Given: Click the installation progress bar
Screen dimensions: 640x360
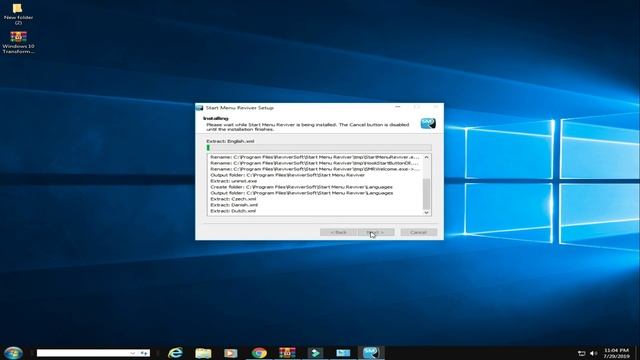Looking at the screenshot, I should click(319, 148).
